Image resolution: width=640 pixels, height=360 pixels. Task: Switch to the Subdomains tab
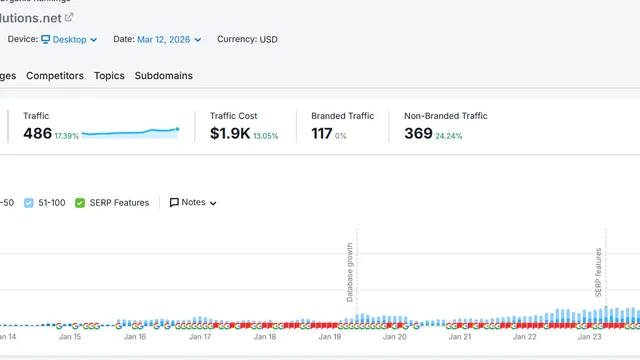pyautogui.click(x=164, y=76)
